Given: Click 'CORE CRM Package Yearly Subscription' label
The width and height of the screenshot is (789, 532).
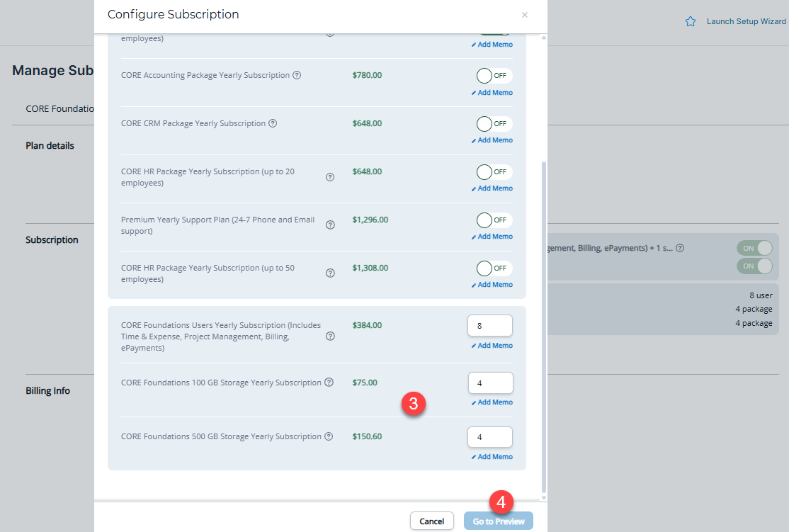Looking at the screenshot, I should tap(193, 123).
